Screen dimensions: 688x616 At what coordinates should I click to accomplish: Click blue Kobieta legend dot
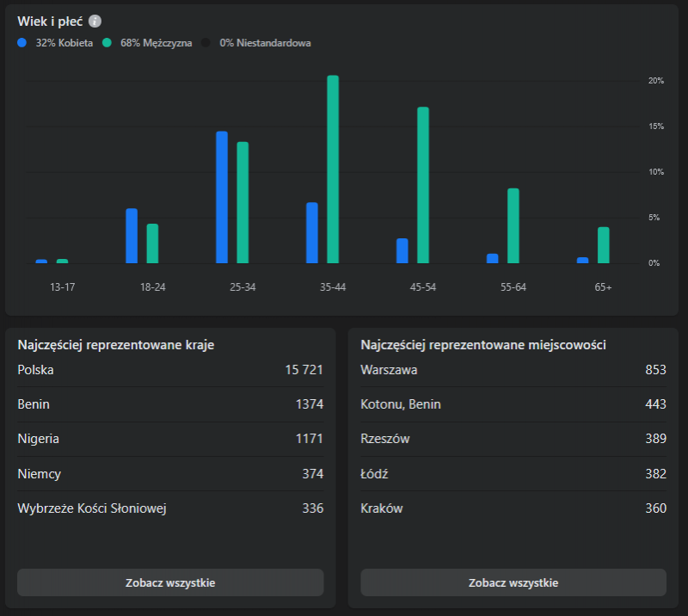pyautogui.click(x=22, y=42)
